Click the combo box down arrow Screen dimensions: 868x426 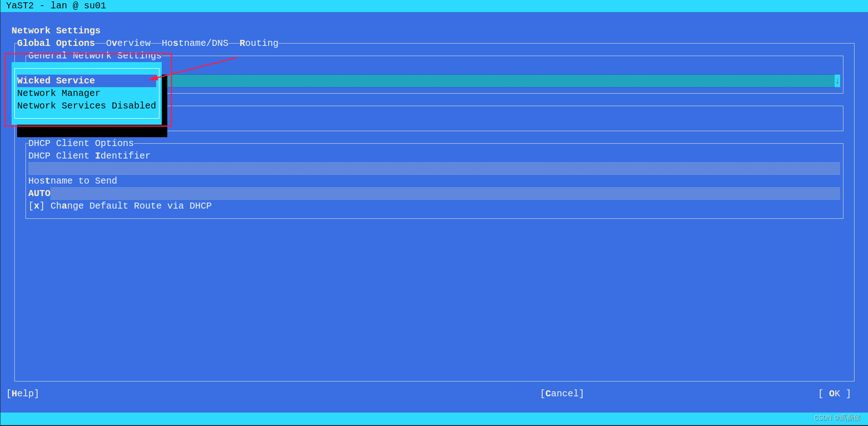tap(837, 81)
